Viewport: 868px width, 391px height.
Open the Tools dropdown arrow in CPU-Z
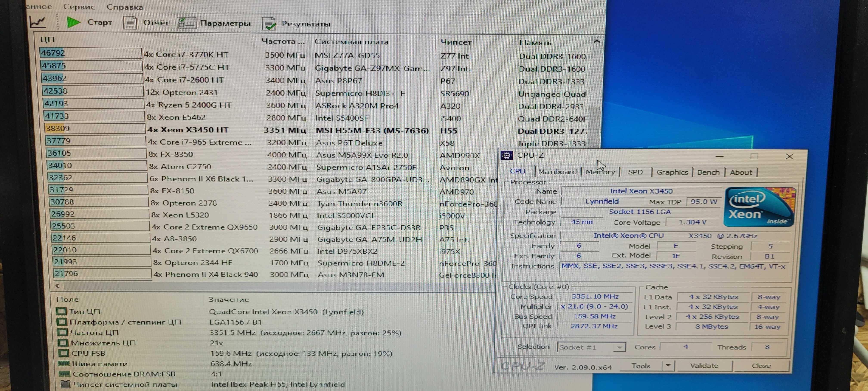pos(668,366)
